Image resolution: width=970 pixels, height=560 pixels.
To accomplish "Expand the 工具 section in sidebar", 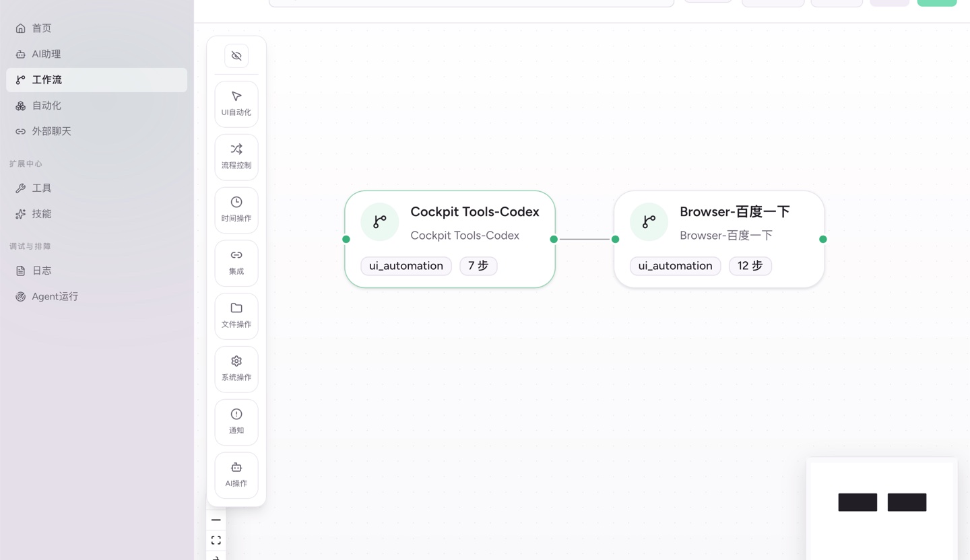I will click(x=41, y=188).
